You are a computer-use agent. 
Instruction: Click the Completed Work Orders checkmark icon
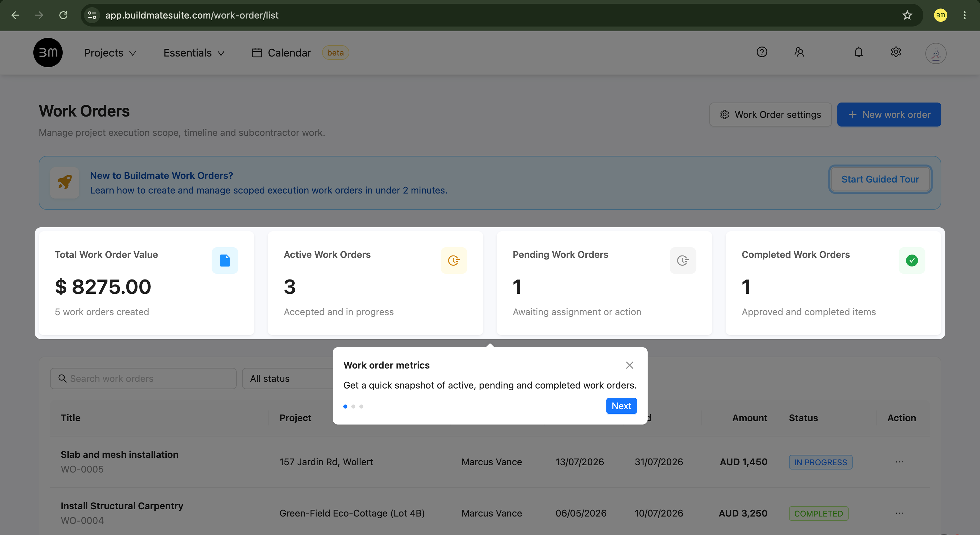coord(912,261)
